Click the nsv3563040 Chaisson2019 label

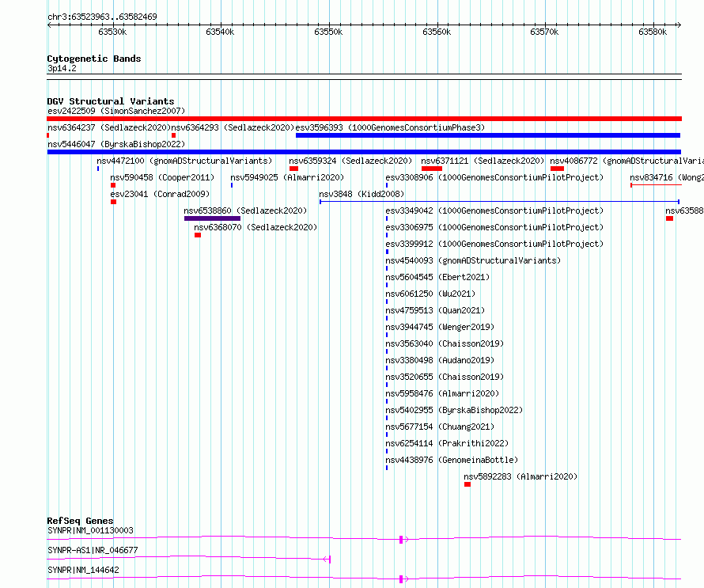click(445, 343)
